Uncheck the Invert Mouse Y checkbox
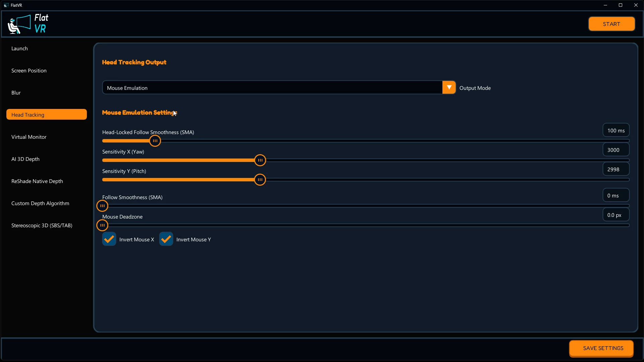 point(166,239)
